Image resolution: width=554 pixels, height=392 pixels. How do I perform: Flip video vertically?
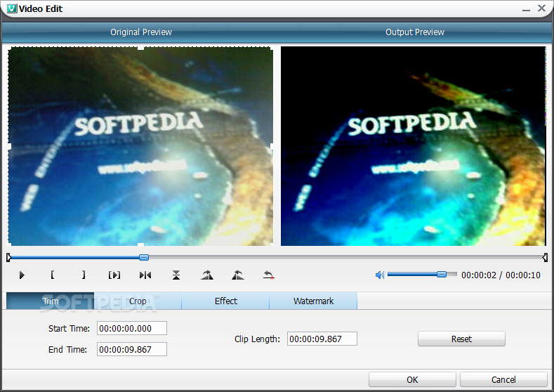pos(176,275)
